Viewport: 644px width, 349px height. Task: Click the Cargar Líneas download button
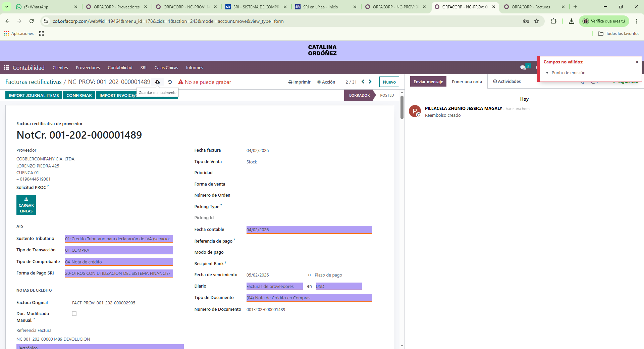26,205
